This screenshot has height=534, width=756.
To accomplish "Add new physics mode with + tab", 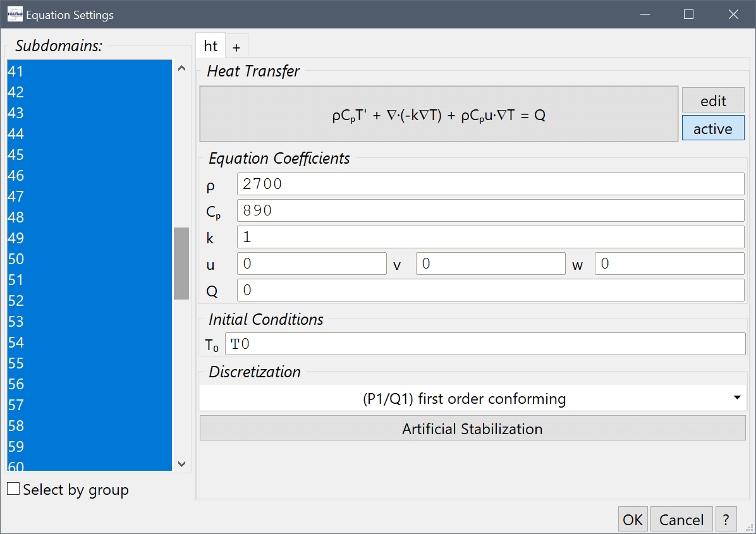I will pos(236,47).
